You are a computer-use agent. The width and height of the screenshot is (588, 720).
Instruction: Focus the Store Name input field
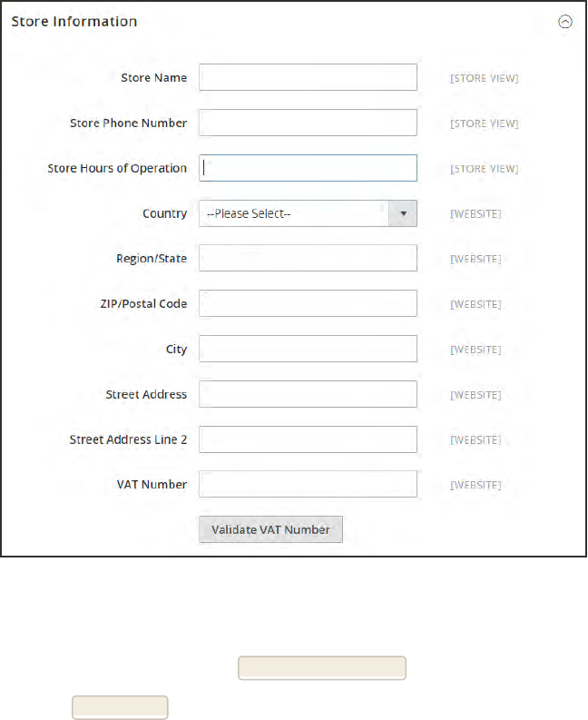[x=308, y=78]
